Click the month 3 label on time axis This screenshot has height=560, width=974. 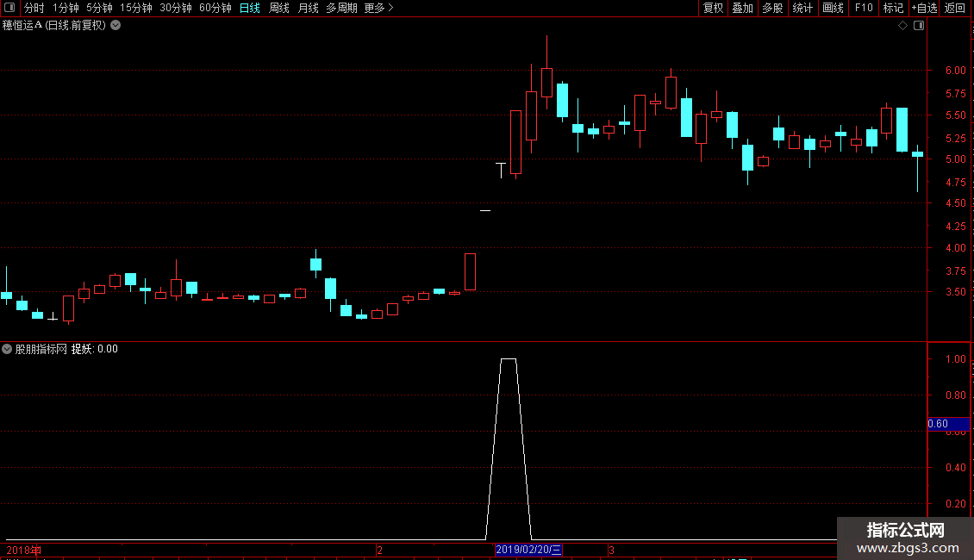click(611, 550)
